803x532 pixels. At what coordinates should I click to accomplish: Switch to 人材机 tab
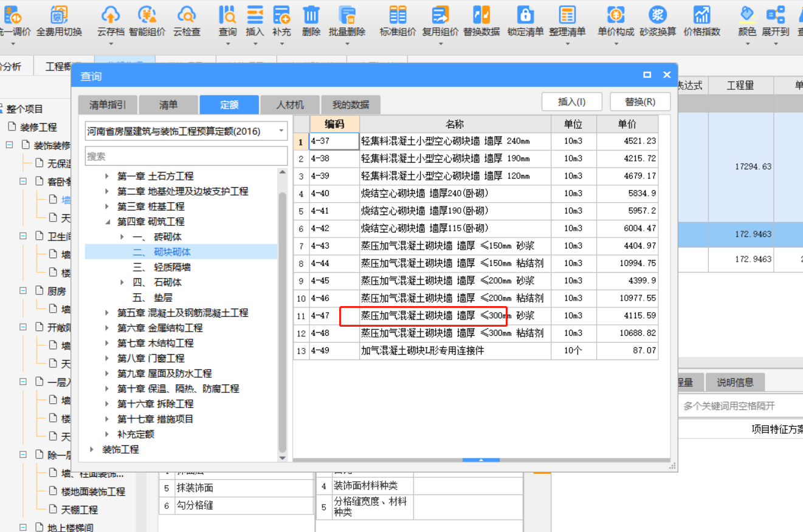click(290, 104)
